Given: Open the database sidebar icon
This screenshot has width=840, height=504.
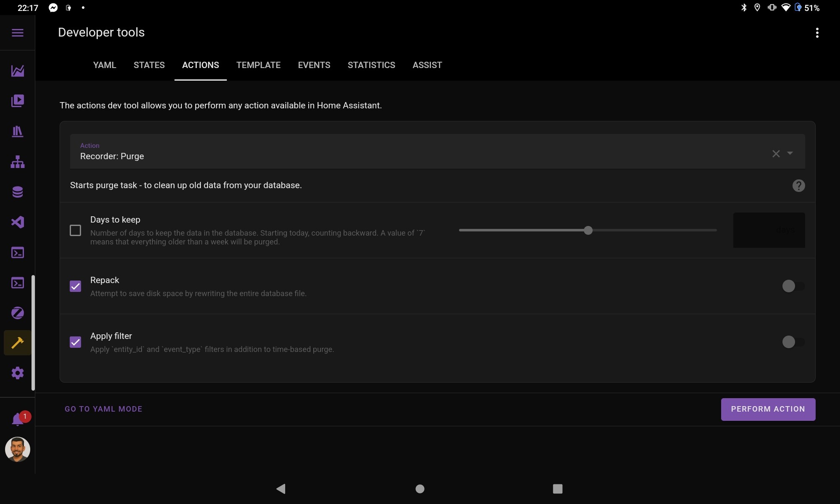Looking at the screenshot, I should [x=18, y=192].
